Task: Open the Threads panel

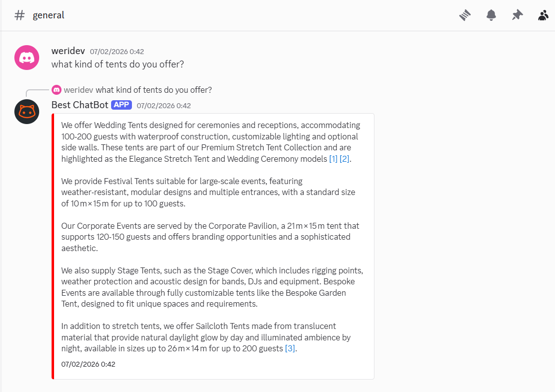Action: tap(465, 15)
